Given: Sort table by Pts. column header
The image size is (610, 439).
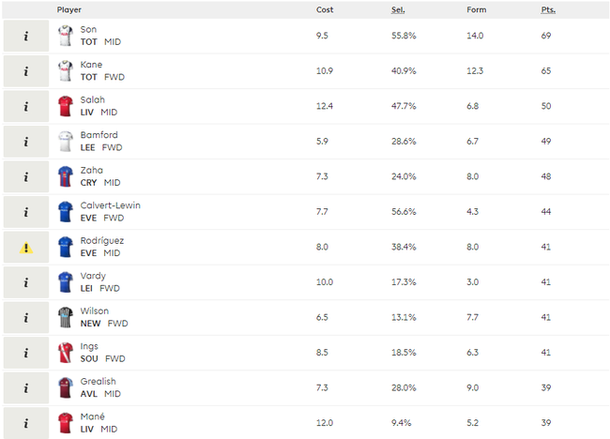Looking at the screenshot, I should pyautogui.click(x=548, y=10).
